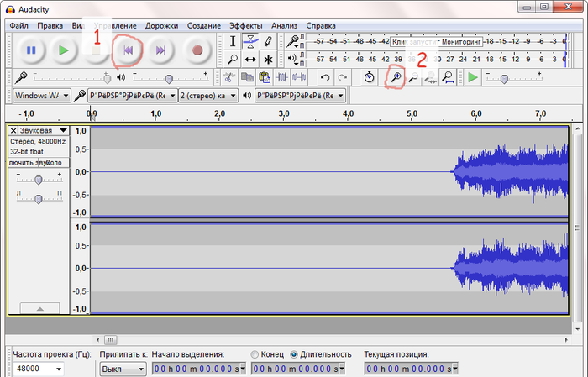Select the Длительность radio button
The width and height of the screenshot is (588, 377).
(x=294, y=354)
